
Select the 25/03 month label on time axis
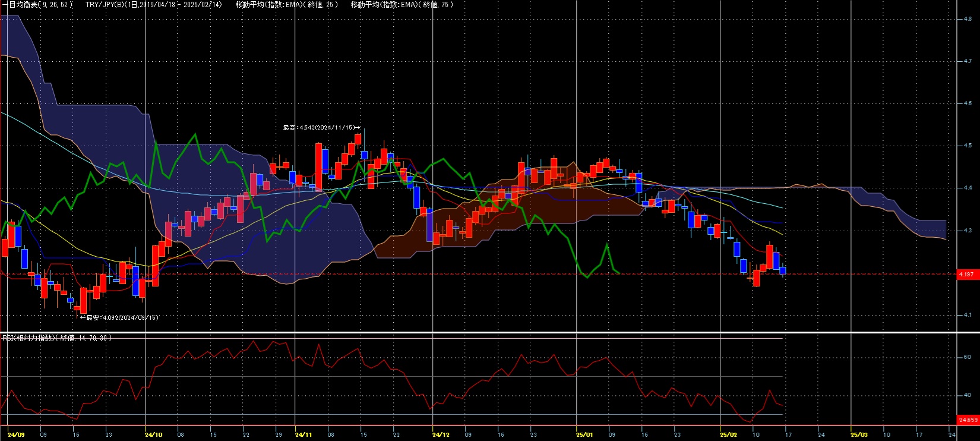(x=859, y=435)
